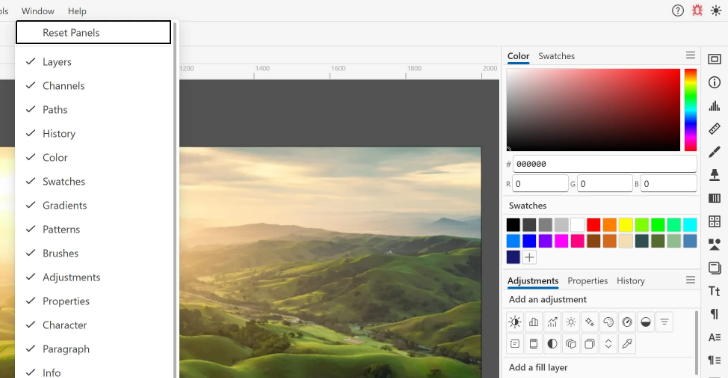Screen dimensions: 728x378
Task: Click the up-down chevrons adjustment icon
Action: coord(608,344)
